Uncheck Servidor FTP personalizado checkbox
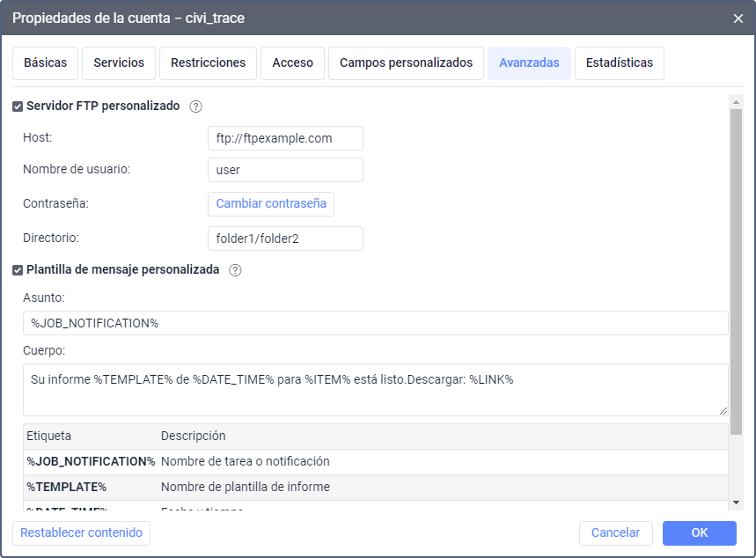Screen dimensions: 756x558 point(18,106)
